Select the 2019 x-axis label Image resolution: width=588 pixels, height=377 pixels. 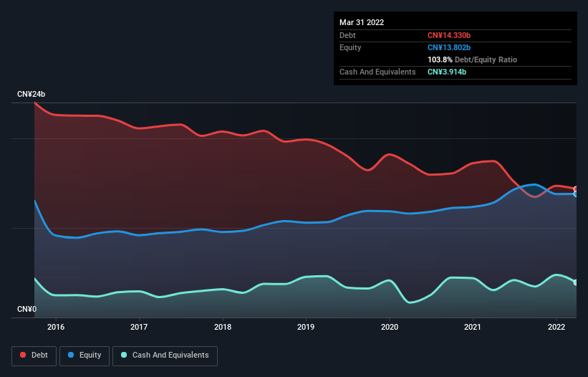[x=306, y=327]
